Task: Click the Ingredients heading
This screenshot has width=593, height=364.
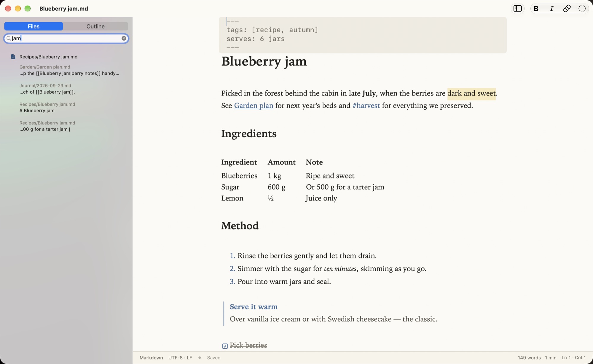Action: coord(249,134)
